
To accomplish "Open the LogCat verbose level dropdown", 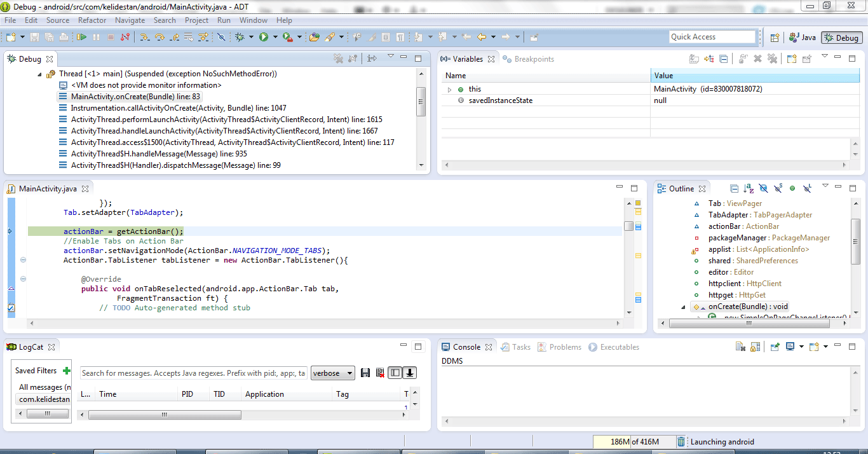I will pos(333,373).
